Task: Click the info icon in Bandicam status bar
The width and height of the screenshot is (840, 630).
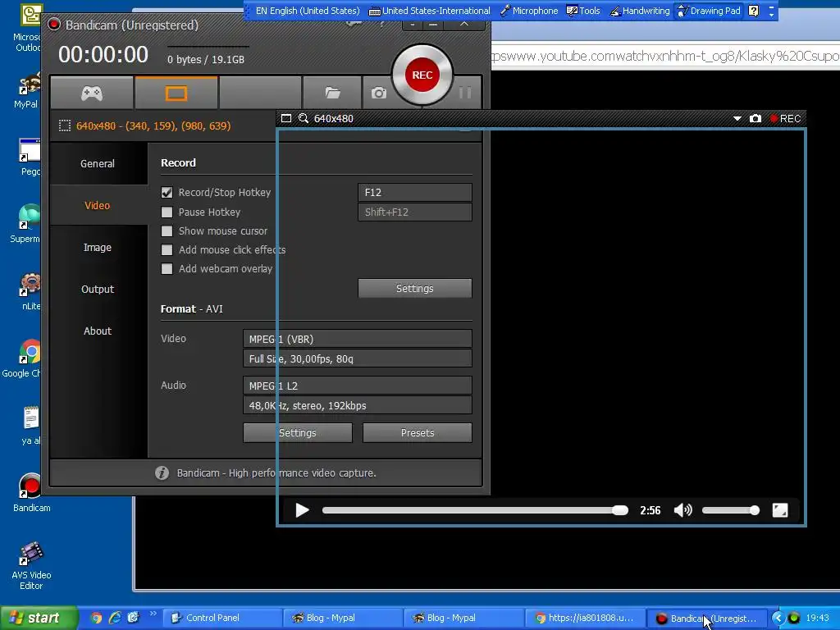Action: pyautogui.click(x=162, y=473)
